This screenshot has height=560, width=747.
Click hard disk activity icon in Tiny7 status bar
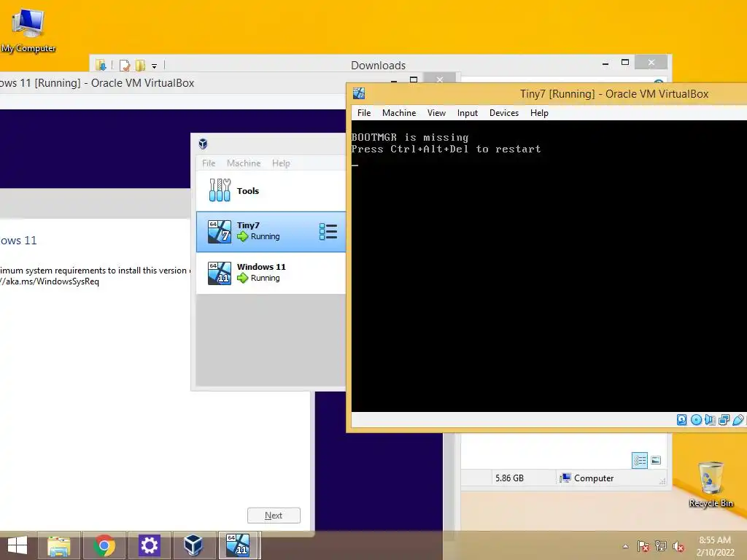click(x=682, y=419)
